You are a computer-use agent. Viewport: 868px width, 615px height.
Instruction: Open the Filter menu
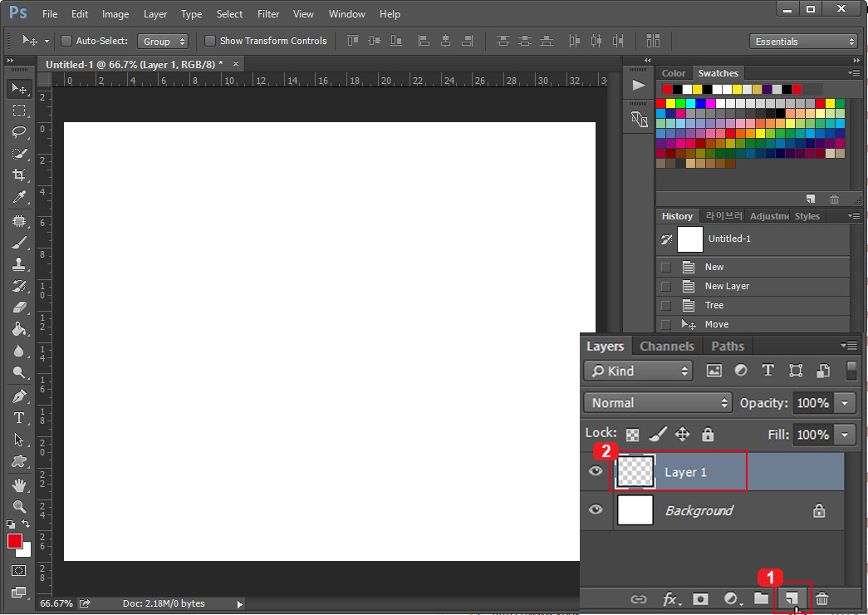click(268, 14)
